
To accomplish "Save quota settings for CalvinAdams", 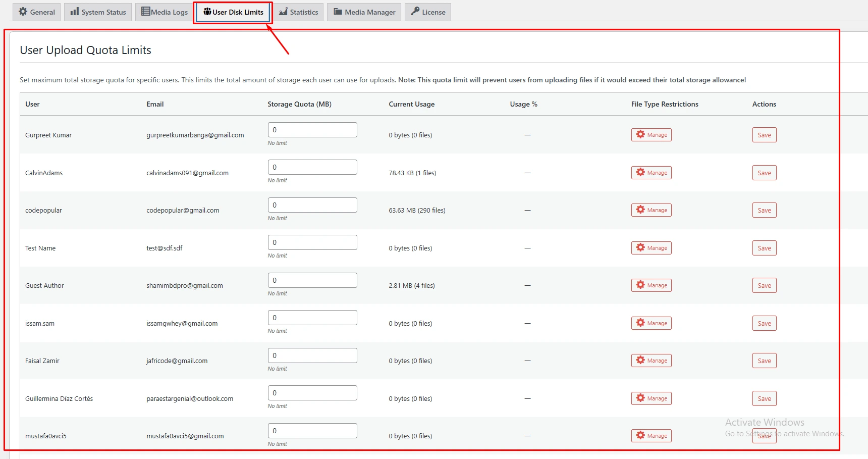I will point(764,172).
